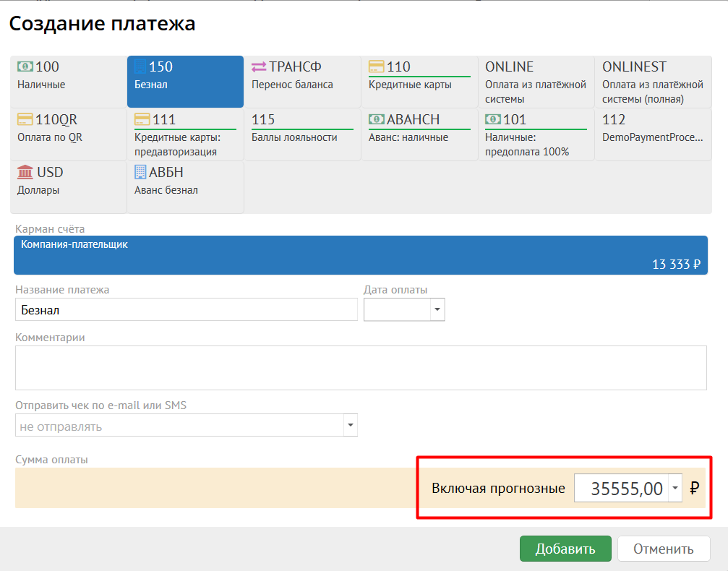Select the 110QR payment icon
The image size is (728, 571).
point(25,120)
